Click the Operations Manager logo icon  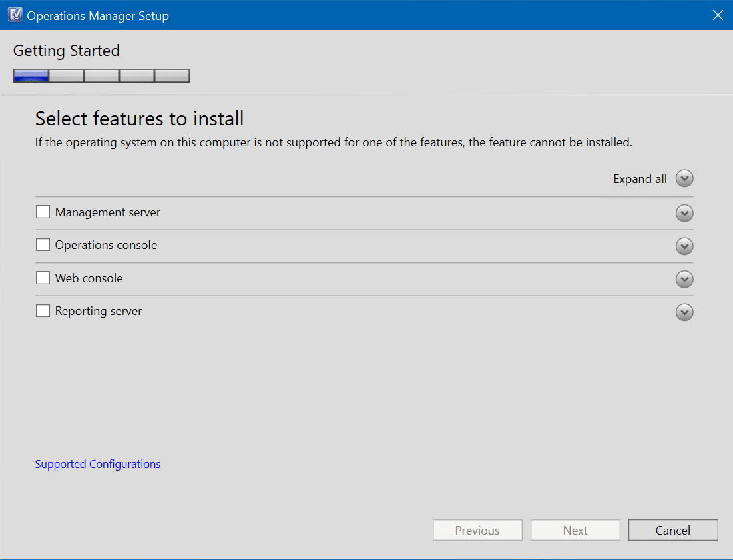point(15,14)
